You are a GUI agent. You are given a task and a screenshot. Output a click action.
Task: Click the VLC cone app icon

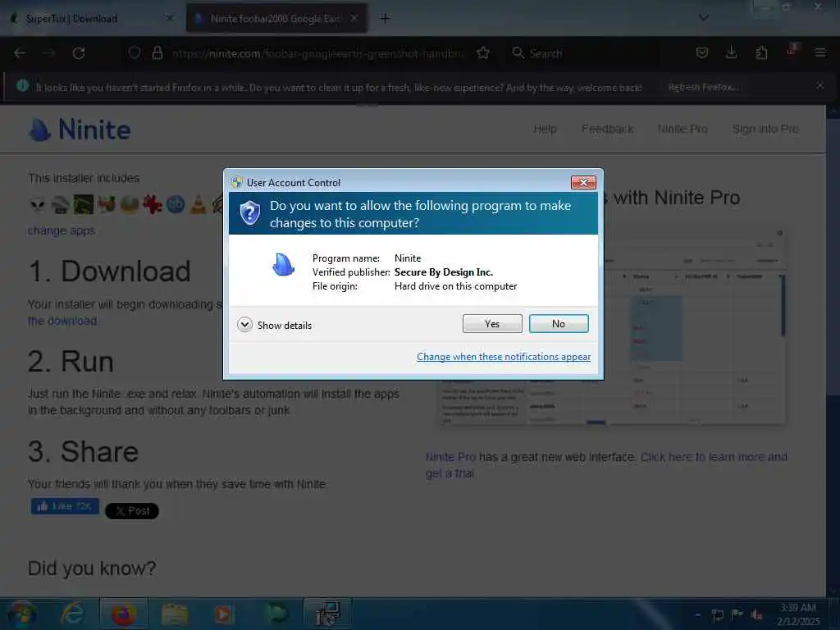pyautogui.click(x=198, y=204)
